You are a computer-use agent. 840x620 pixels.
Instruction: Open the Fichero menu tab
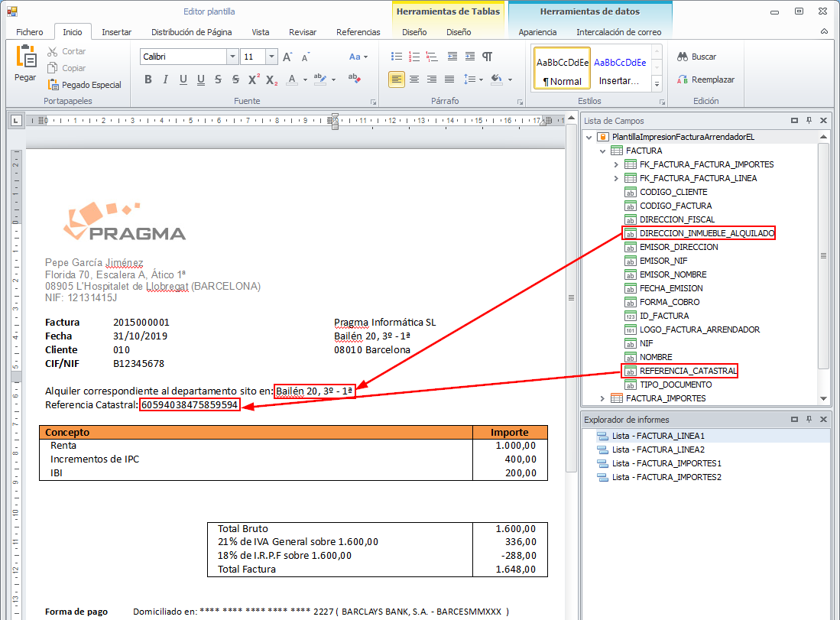pyautogui.click(x=30, y=32)
